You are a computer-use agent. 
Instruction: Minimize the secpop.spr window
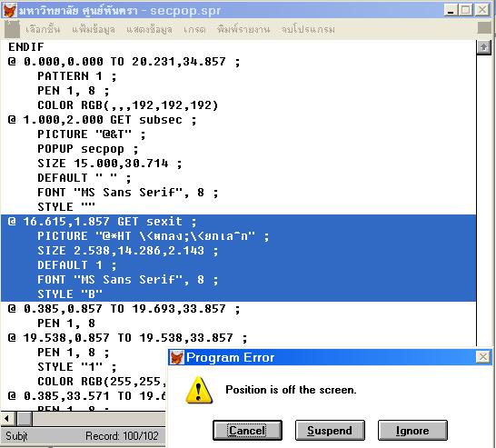[x=451, y=10]
